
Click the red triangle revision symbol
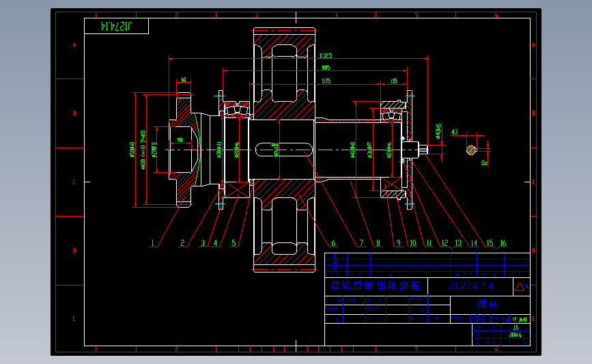pyautogui.click(x=520, y=287)
